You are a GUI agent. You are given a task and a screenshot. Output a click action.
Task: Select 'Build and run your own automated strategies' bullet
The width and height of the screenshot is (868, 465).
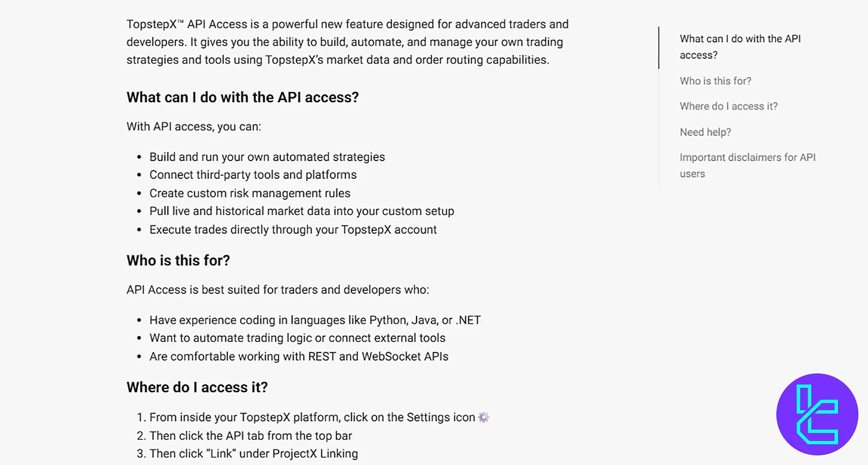tap(267, 157)
